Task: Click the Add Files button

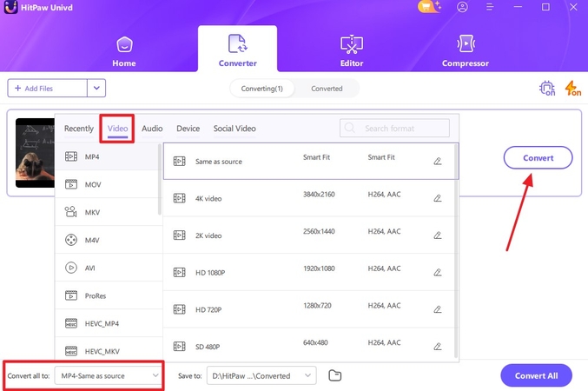Action: click(47, 88)
